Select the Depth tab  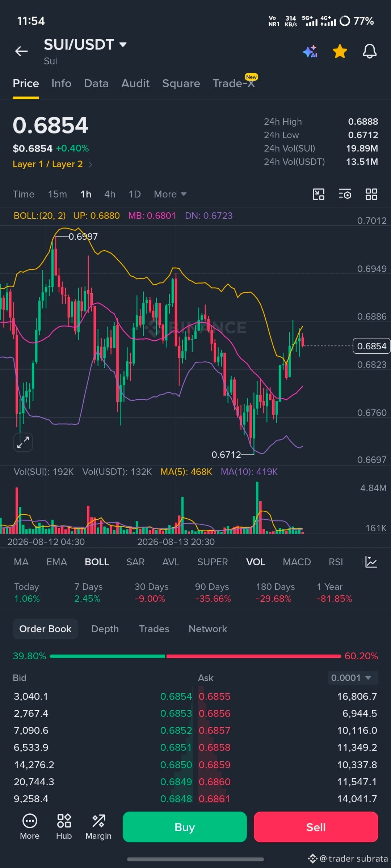pyautogui.click(x=105, y=629)
